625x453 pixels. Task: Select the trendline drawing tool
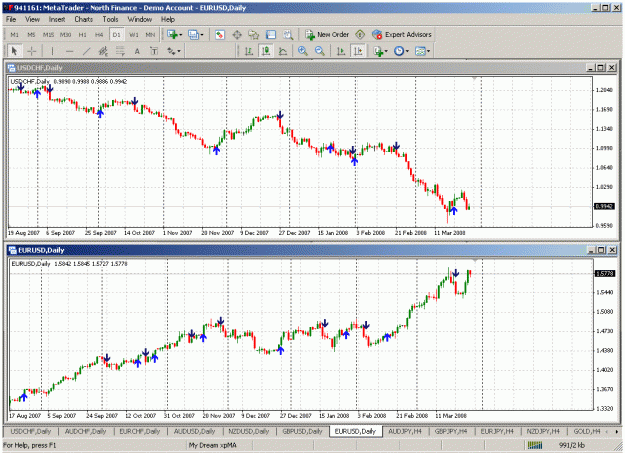tap(86, 51)
